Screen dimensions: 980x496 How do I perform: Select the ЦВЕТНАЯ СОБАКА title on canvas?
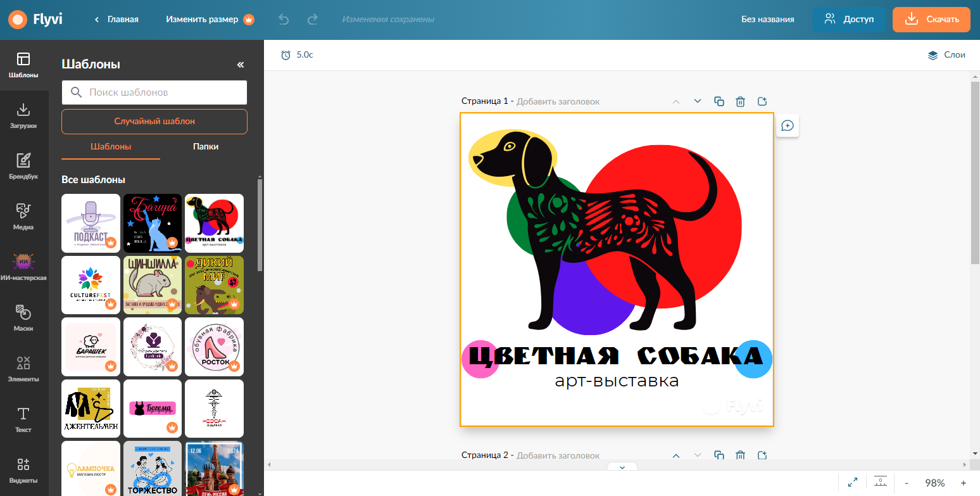point(616,356)
